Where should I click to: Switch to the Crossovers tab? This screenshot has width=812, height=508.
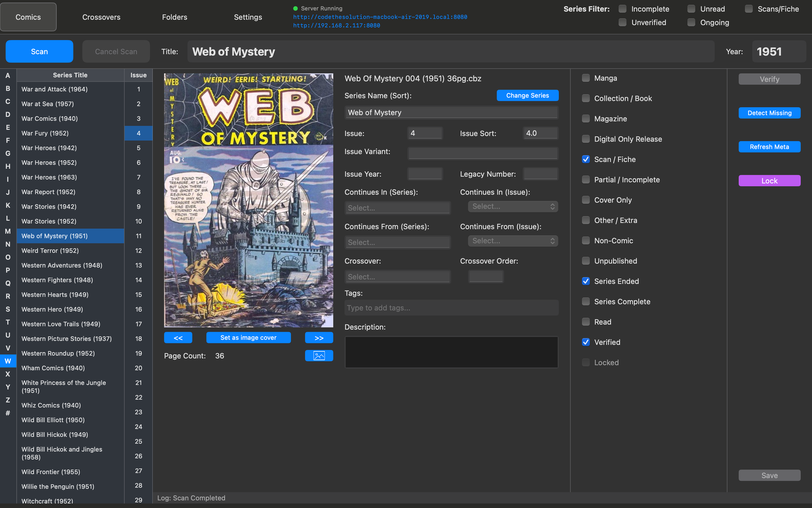pyautogui.click(x=101, y=17)
